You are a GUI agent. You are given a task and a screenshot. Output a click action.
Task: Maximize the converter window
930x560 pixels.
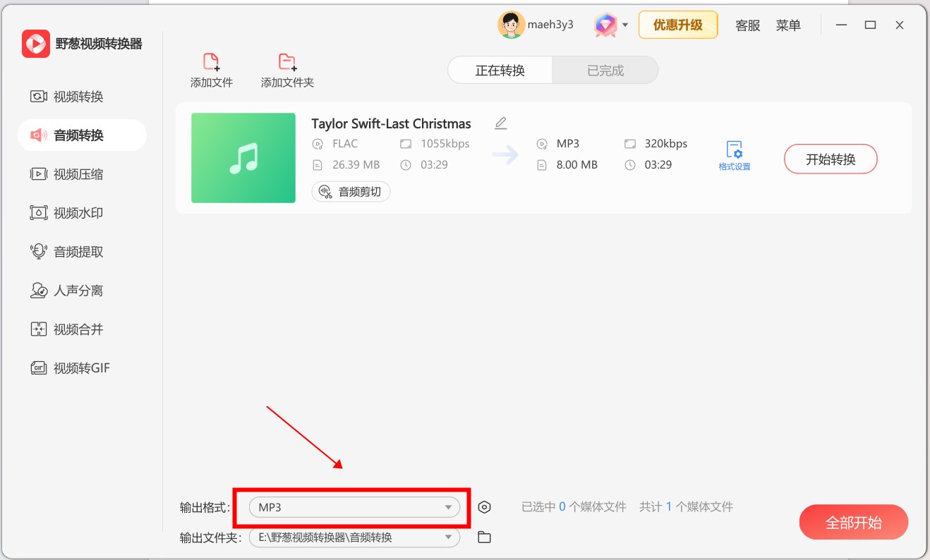click(x=871, y=25)
